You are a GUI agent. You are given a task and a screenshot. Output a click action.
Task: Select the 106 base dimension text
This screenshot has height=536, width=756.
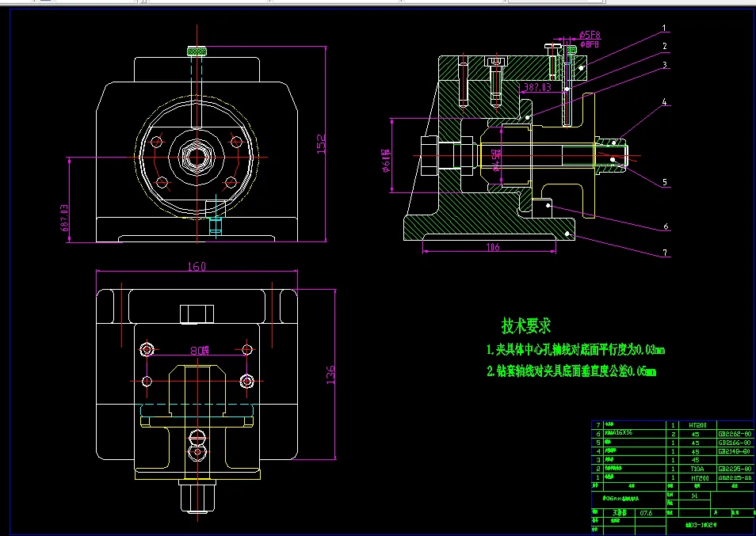(493, 247)
